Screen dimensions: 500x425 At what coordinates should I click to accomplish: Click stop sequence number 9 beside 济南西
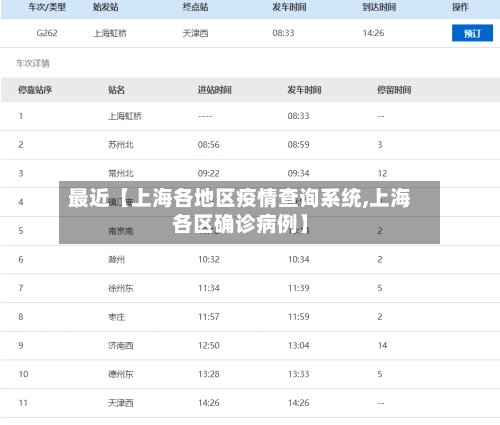coord(21,345)
